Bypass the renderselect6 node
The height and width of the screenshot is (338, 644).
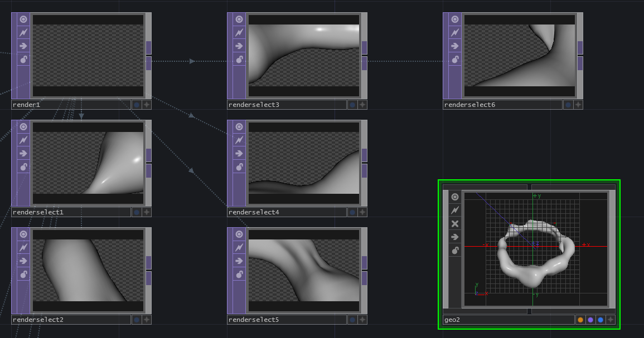455,46
